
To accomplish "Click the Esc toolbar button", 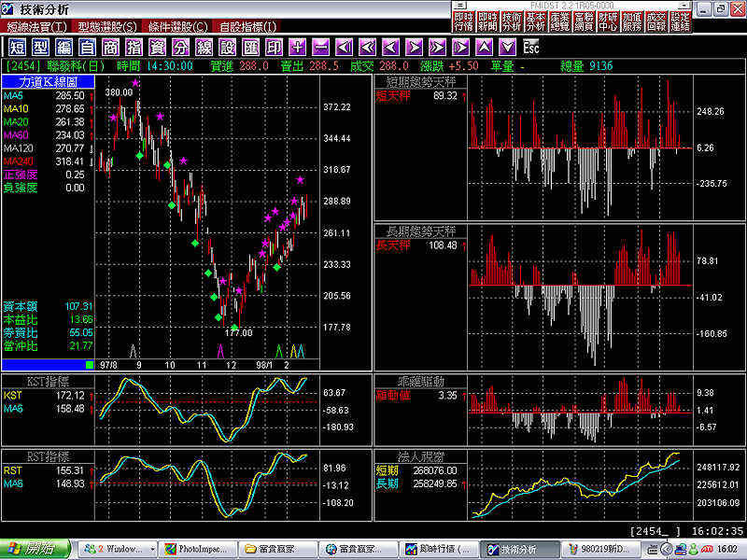I will [x=530, y=48].
